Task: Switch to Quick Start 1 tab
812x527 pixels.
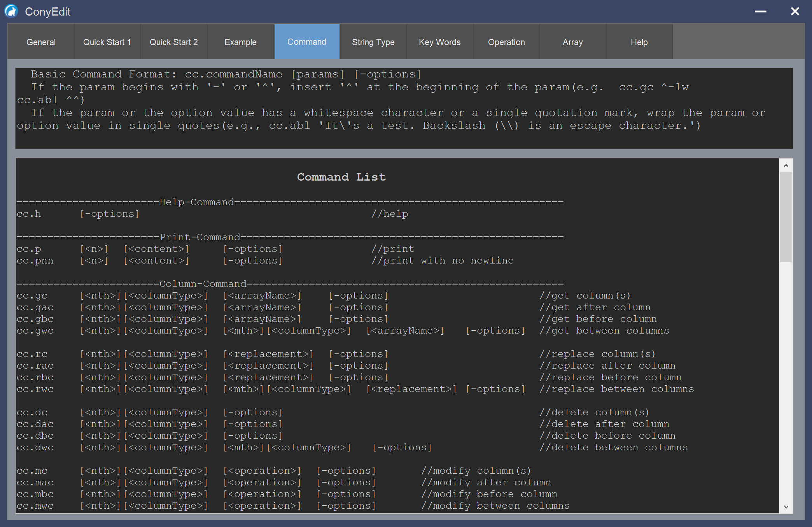Action: tap(107, 42)
